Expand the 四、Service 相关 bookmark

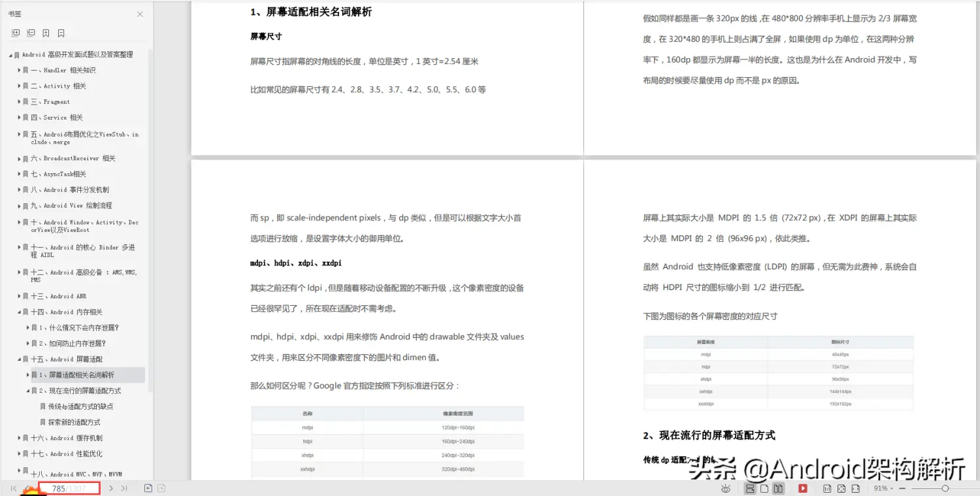[x=20, y=117]
